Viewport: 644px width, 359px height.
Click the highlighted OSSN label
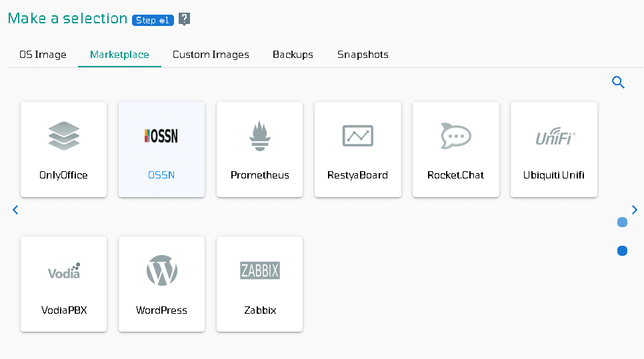pyautogui.click(x=161, y=175)
